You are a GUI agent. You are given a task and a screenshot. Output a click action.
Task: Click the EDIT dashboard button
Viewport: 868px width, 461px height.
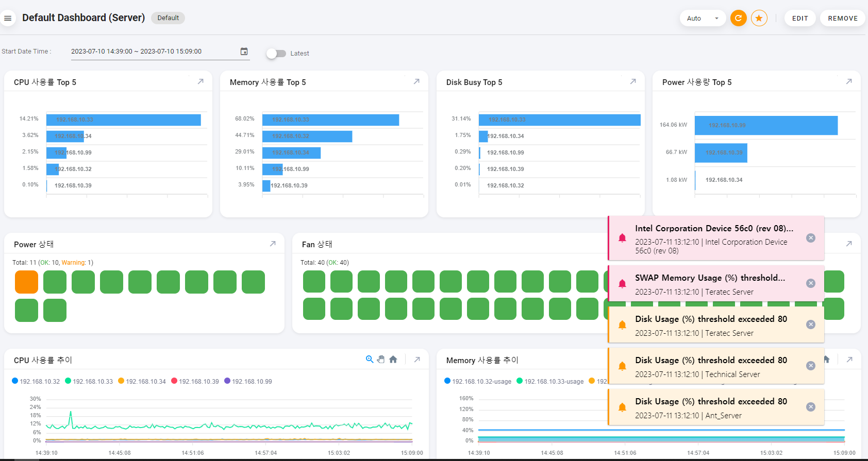[800, 18]
